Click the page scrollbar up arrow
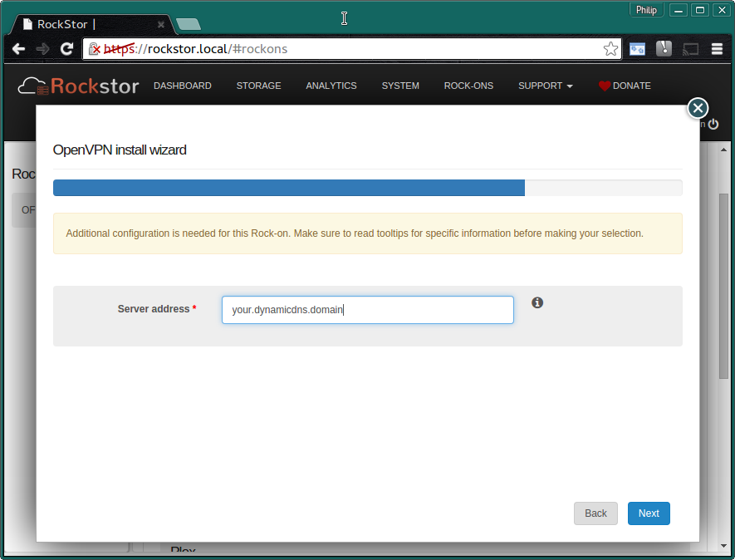The height and width of the screenshot is (560, 735). 723,150
